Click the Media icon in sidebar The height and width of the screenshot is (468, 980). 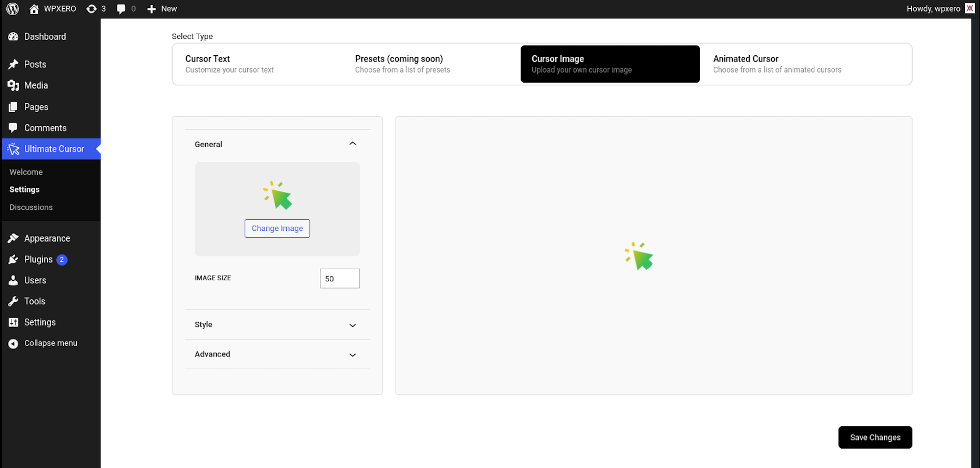click(x=14, y=86)
